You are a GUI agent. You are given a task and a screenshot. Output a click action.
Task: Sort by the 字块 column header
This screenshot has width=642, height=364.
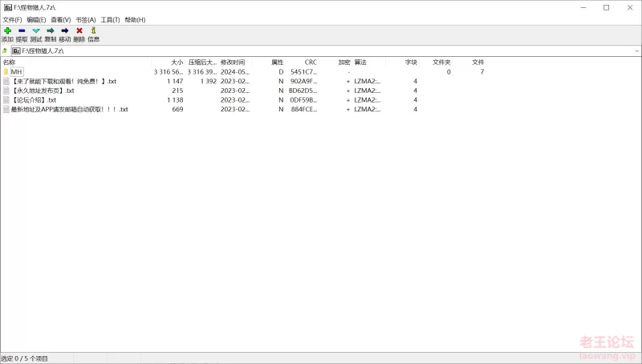(x=403, y=63)
